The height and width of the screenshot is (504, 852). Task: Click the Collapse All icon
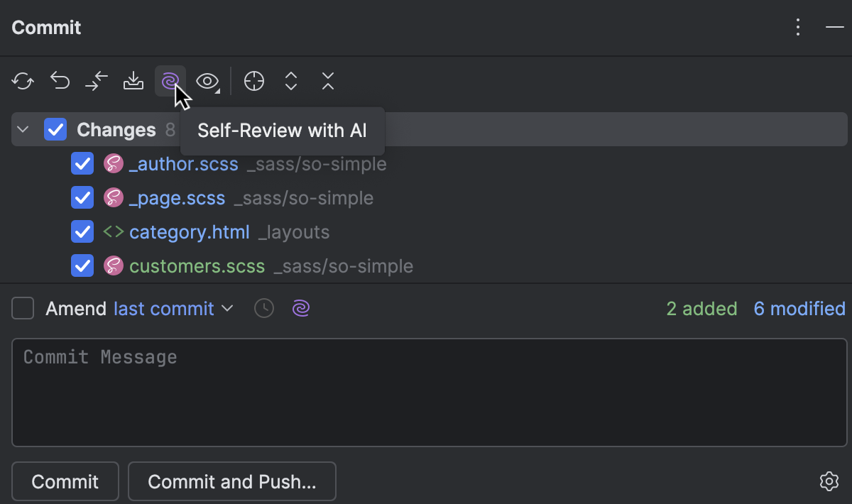coord(327,81)
